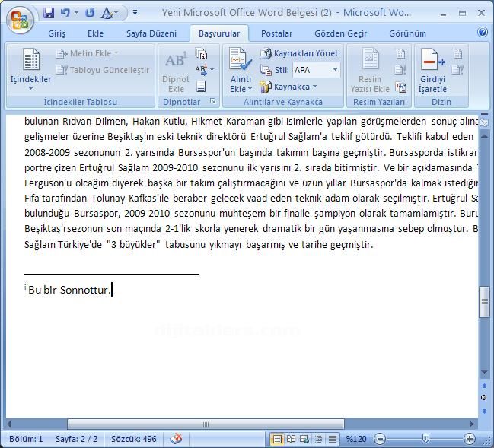Save the document via the floppy icon
This screenshot has height=448, width=494.
click(49, 13)
